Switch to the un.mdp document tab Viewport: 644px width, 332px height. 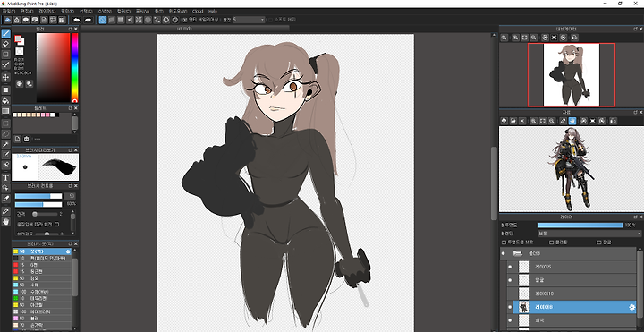[x=185, y=29]
